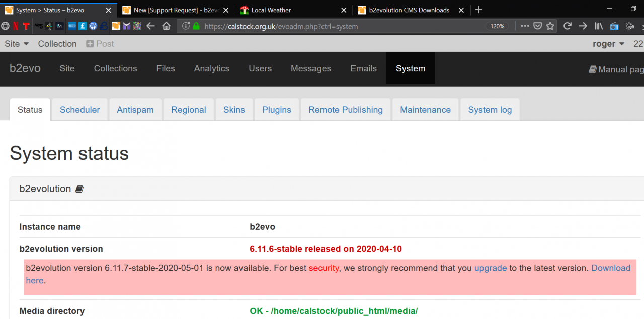The height and width of the screenshot is (319, 644).
Task: Select the Status tab
Action: click(x=30, y=110)
